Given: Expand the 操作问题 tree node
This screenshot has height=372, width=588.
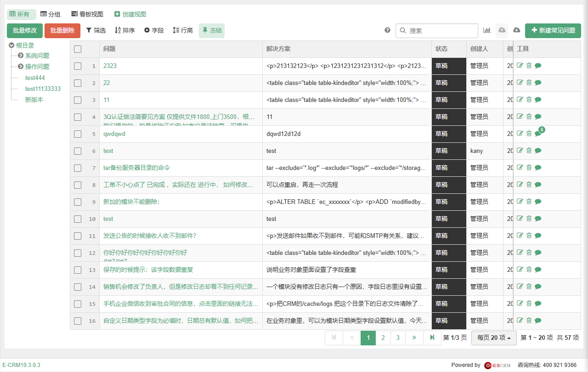Looking at the screenshot, I should coord(21,67).
